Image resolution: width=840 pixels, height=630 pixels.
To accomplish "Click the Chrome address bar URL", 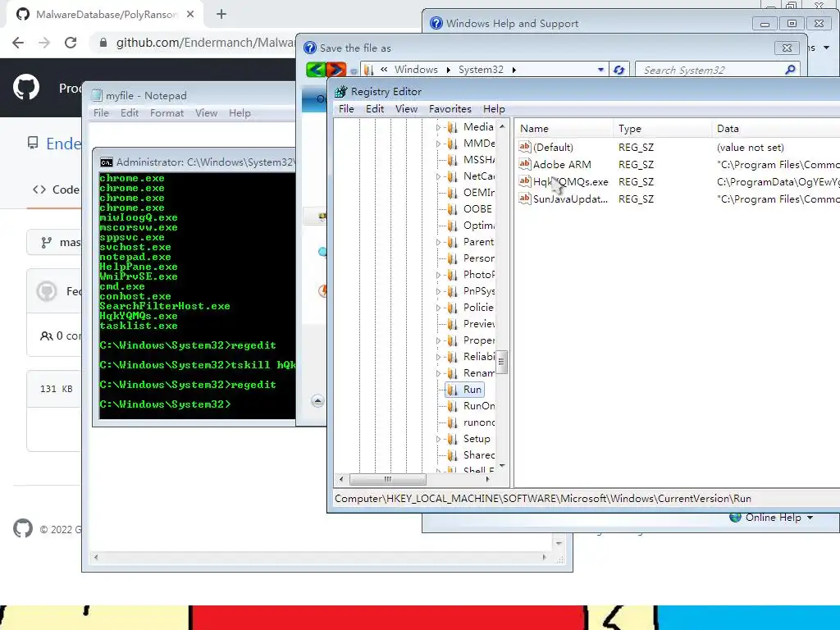I will [205, 43].
